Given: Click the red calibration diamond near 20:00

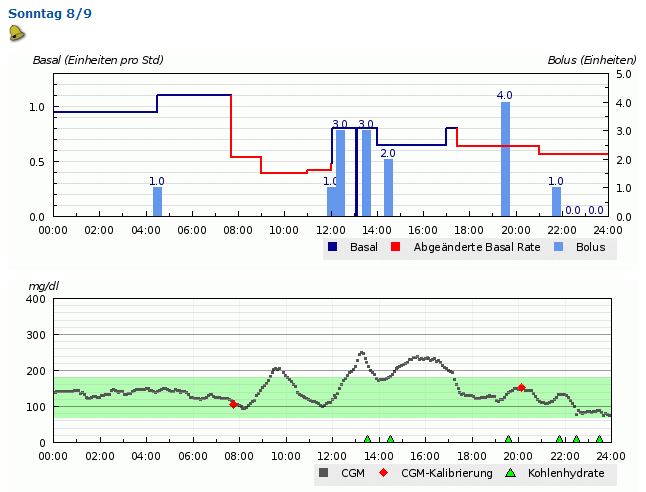Looking at the screenshot, I should 521,388.
